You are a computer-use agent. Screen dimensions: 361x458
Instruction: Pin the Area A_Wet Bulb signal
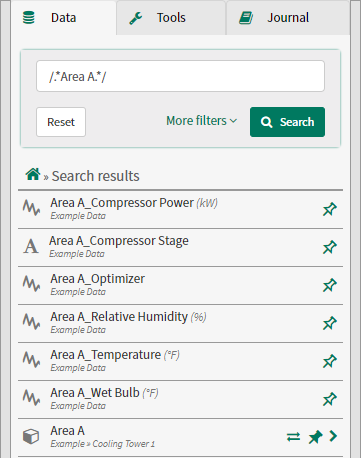click(330, 399)
